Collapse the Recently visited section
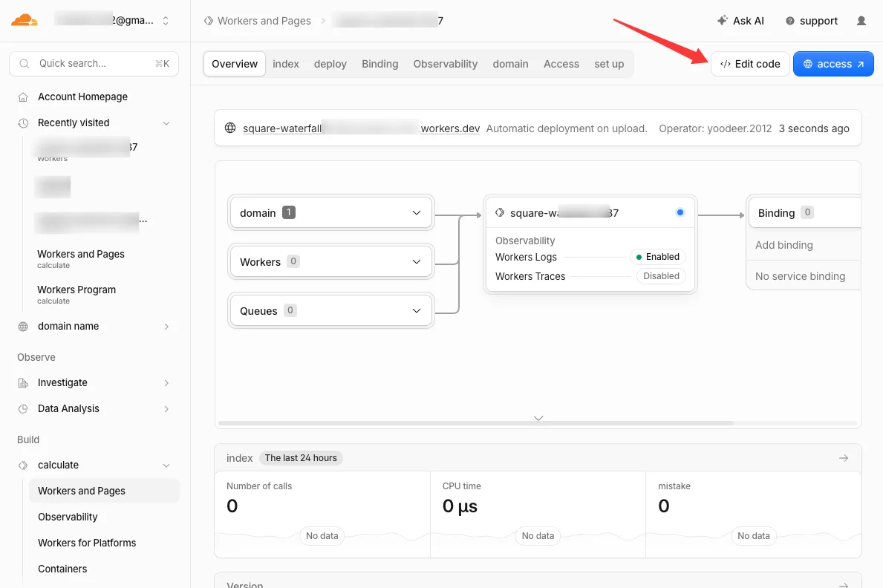Screen dimensions: 883x588 point(166,122)
